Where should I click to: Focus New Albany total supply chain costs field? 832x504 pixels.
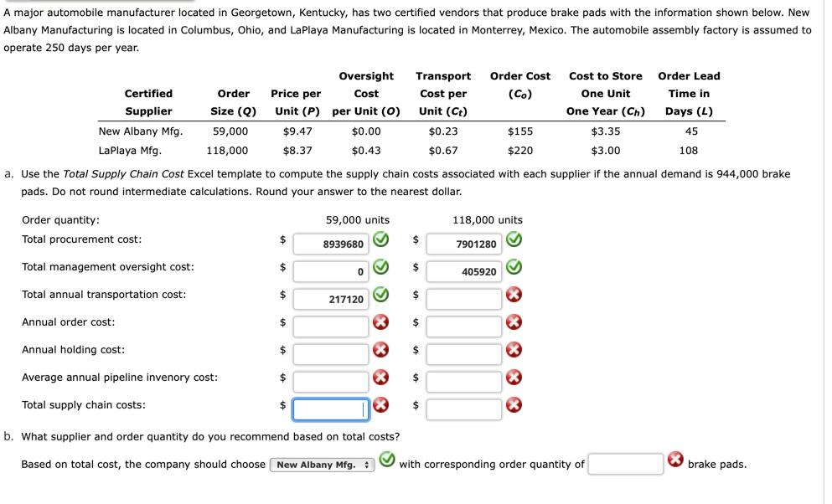point(331,409)
